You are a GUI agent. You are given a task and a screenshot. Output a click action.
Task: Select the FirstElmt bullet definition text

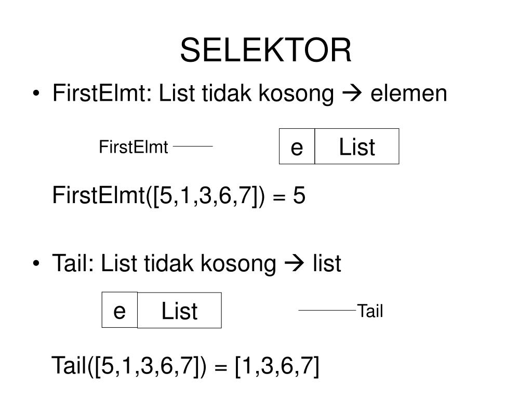[x=249, y=94]
